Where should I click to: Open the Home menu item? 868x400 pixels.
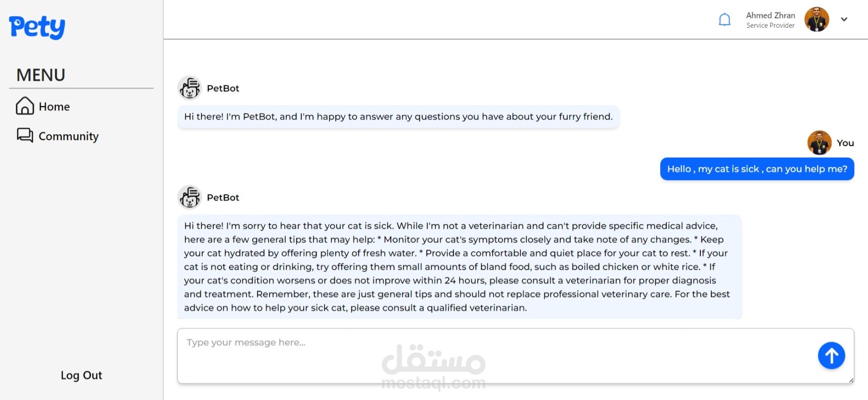point(43,106)
